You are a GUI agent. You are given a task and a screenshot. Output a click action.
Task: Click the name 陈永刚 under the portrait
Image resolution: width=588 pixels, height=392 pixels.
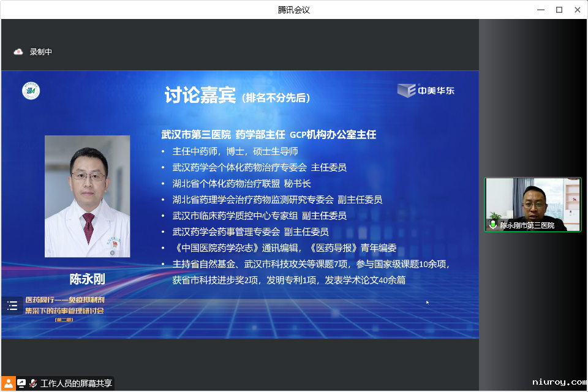click(x=87, y=279)
